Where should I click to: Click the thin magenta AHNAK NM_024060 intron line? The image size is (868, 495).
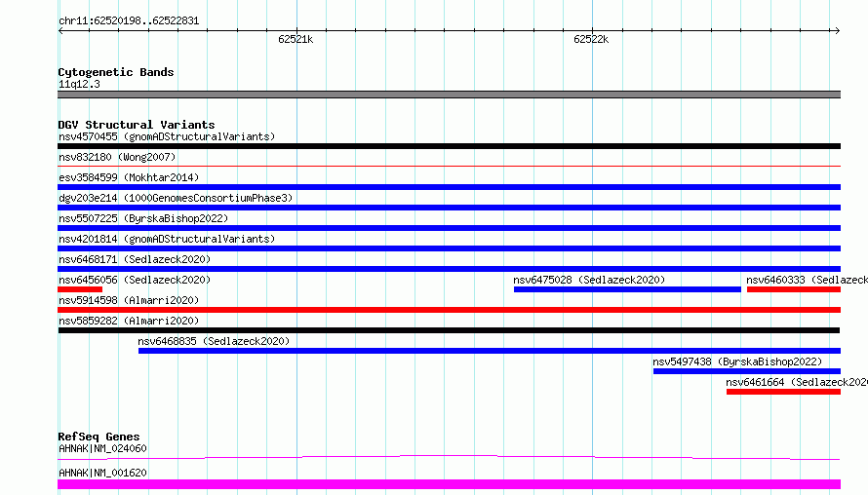(x=449, y=457)
